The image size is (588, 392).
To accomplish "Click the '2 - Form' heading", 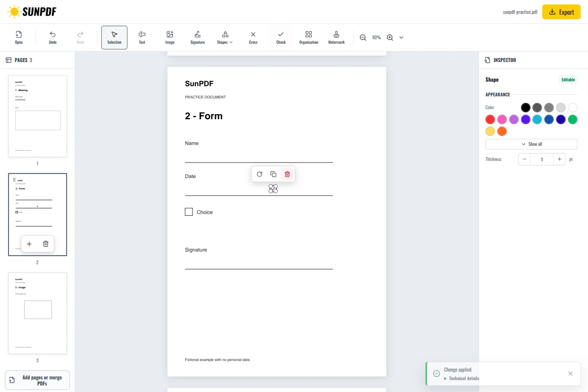I will point(204,116).
